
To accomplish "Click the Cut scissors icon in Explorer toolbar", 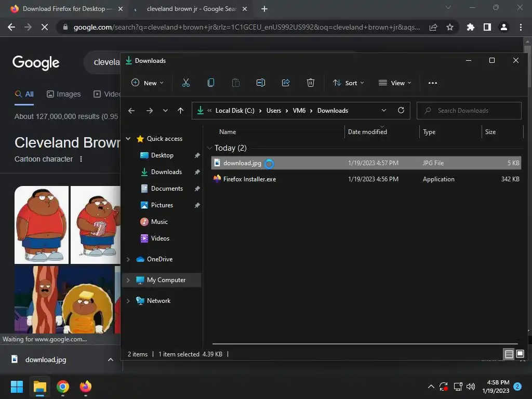I will pos(185,83).
